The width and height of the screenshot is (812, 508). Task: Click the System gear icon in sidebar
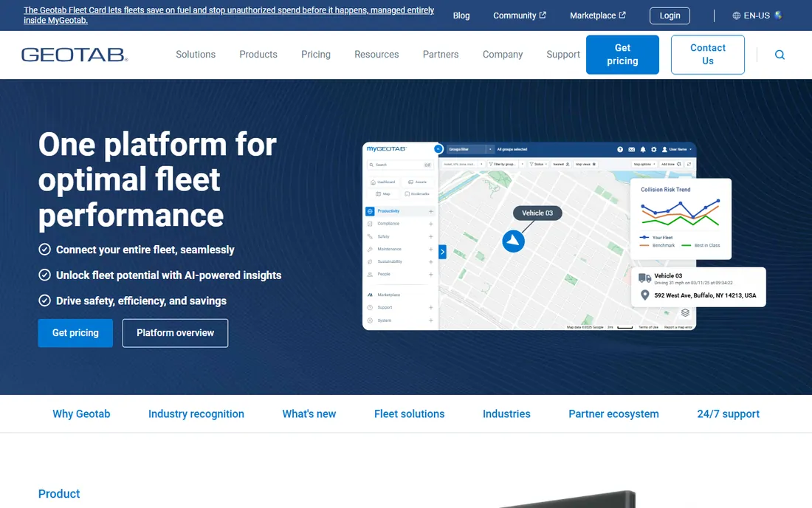click(370, 320)
